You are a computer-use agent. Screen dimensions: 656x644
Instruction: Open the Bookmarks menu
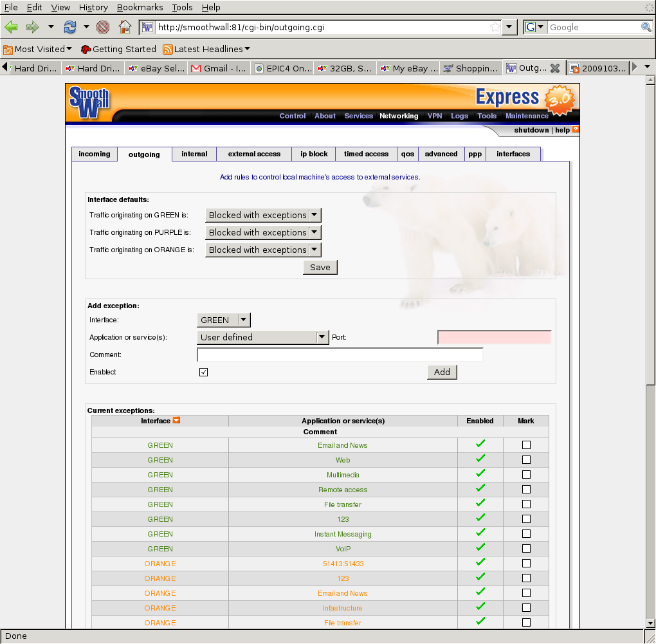click(140, 8)
